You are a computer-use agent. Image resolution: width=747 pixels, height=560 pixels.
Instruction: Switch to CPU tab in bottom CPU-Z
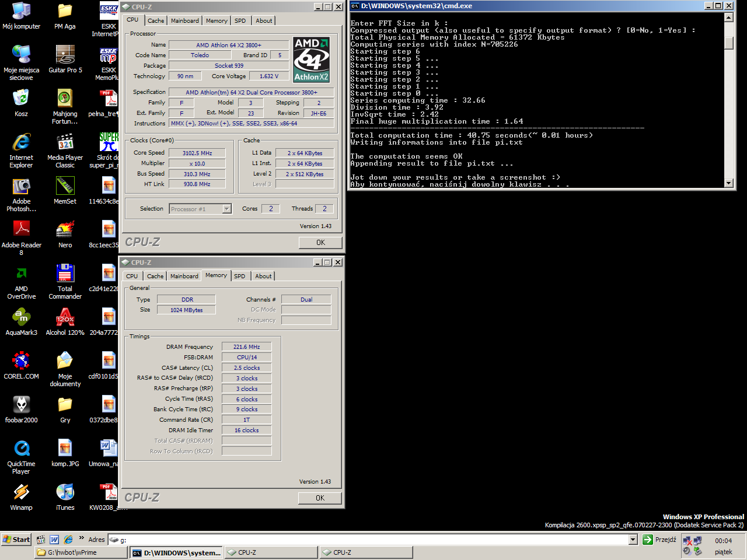click(132, 276)
